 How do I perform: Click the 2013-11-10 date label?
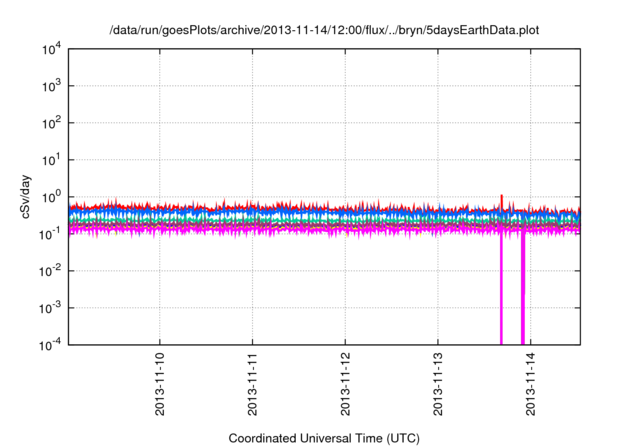(x=160, y=384)
